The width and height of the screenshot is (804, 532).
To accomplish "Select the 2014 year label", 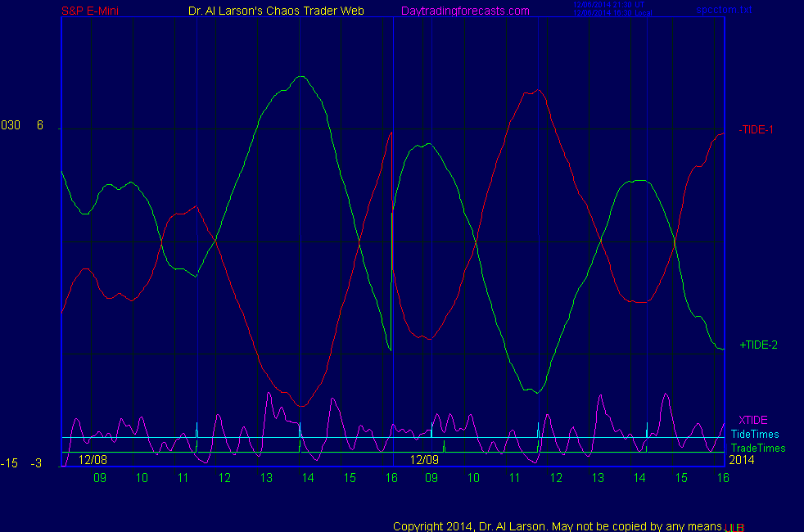I will (742, 460).
